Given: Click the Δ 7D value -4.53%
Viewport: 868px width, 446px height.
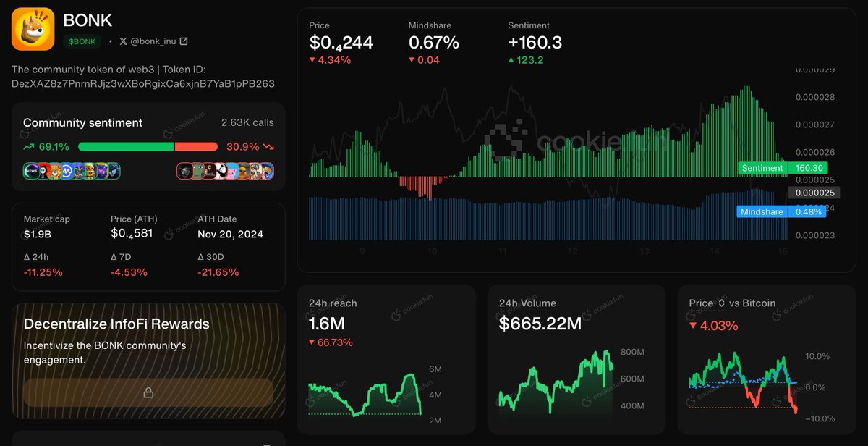Looking at the screenshot, I should 129,272.
